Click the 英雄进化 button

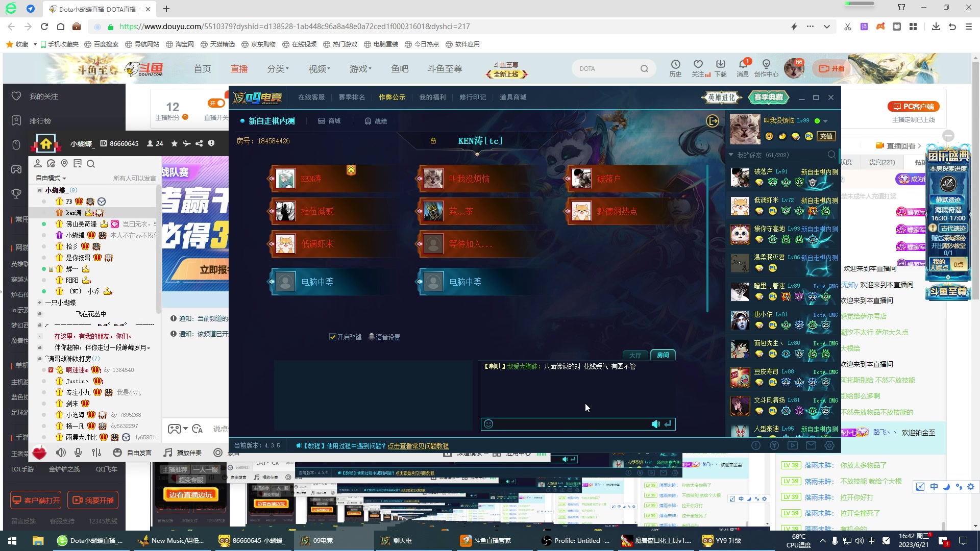click(x=721, y=97)
